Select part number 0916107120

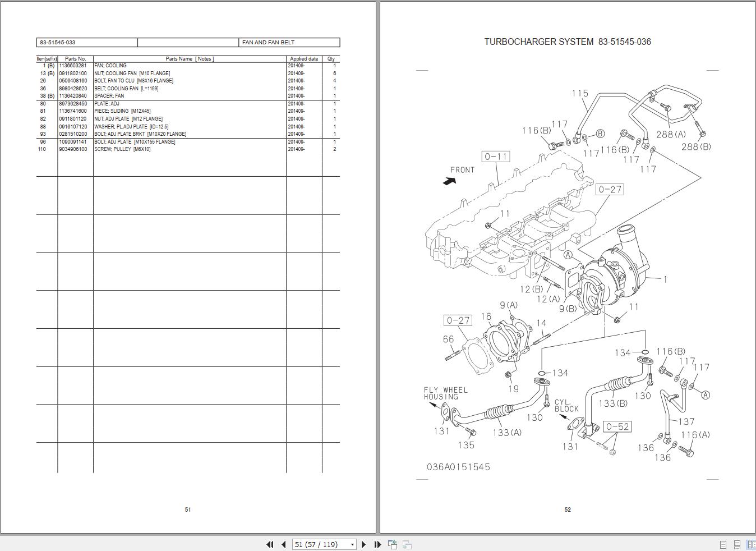(x=73, y=127)
